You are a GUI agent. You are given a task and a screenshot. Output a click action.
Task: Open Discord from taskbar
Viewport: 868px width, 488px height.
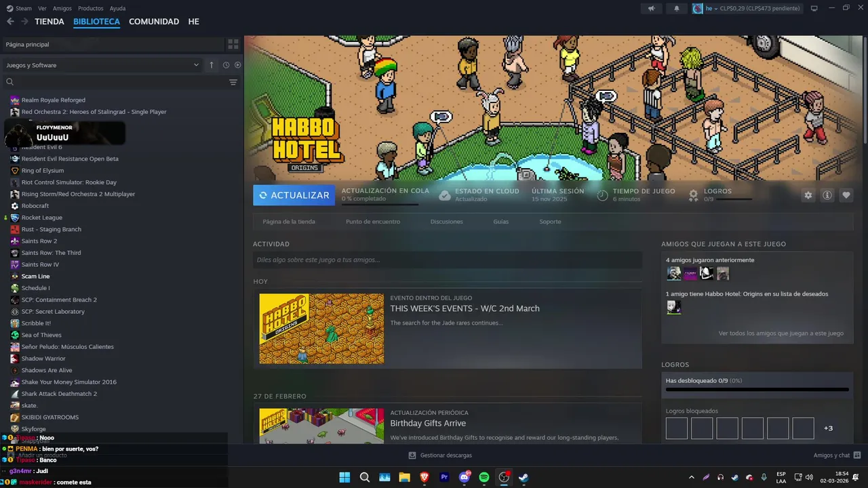click(465, 477)
